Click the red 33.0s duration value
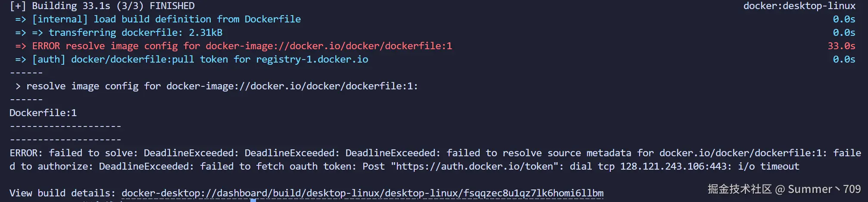Screen dimensions: 868x202 (841, 46)
